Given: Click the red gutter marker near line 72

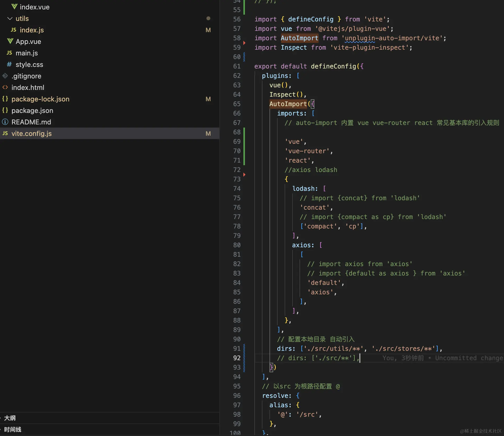Looking at the screenshot, I should coord(244,174).
